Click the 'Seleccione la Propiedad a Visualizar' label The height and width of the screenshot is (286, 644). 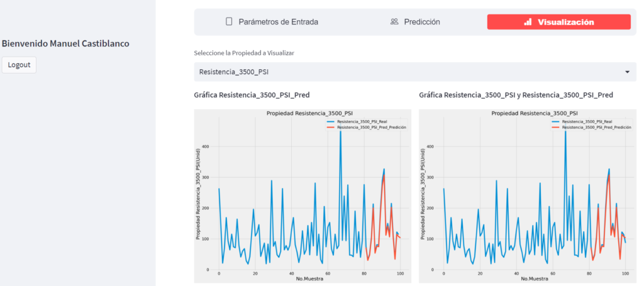(244, 53)
